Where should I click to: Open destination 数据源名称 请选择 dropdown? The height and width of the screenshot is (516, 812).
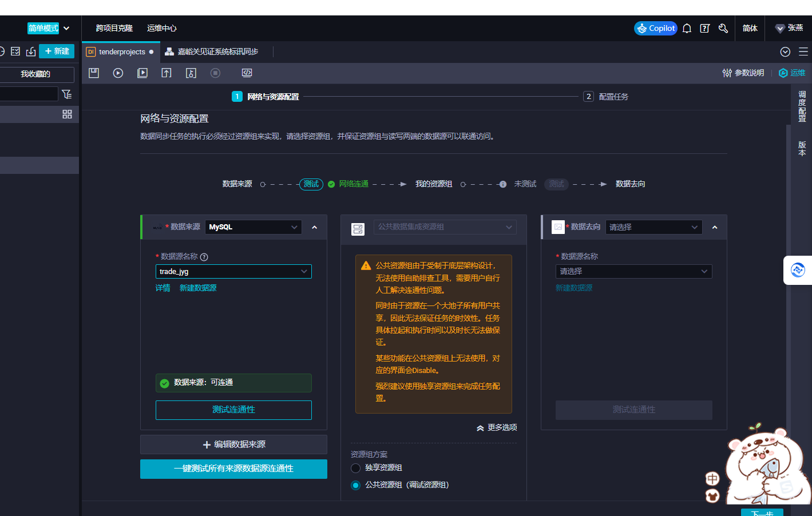[634, 271]
